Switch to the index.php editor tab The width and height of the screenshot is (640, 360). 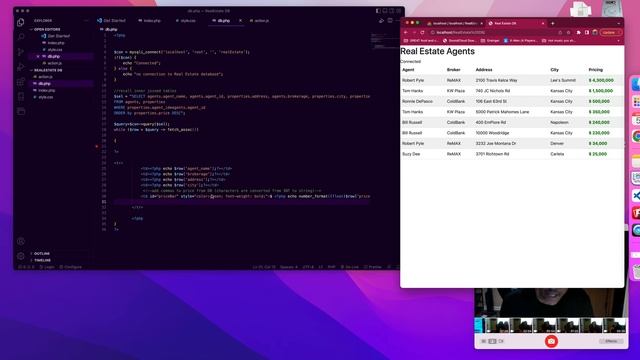pyautogui.click(x=150, y=20)
